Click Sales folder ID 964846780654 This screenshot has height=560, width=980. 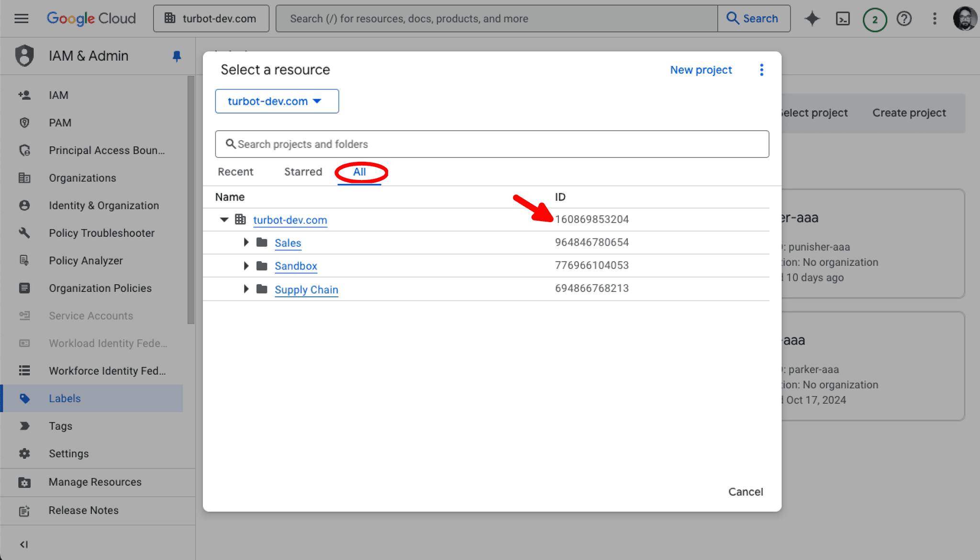tap(592, 242)
